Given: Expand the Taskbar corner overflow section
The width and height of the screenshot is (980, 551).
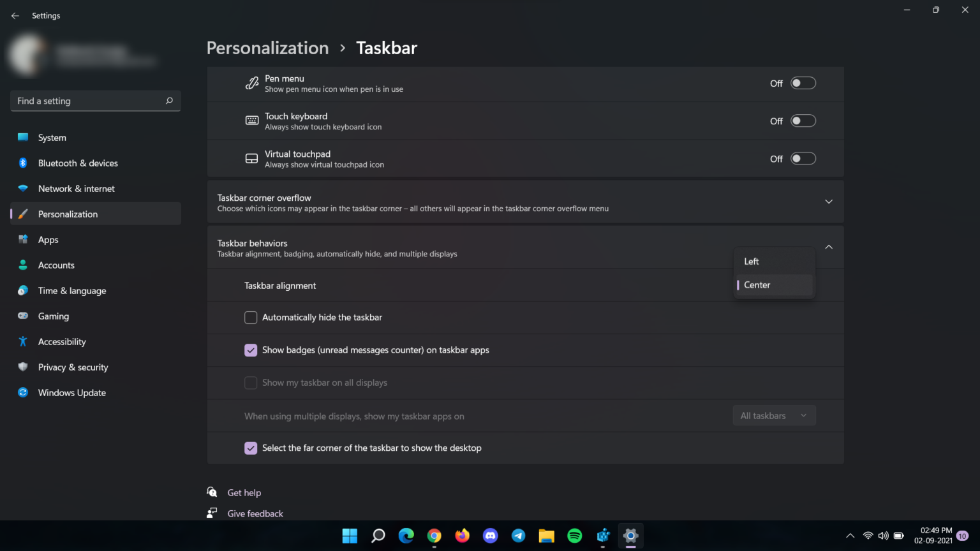Looking at the screenshot, I should click(828, 202).
